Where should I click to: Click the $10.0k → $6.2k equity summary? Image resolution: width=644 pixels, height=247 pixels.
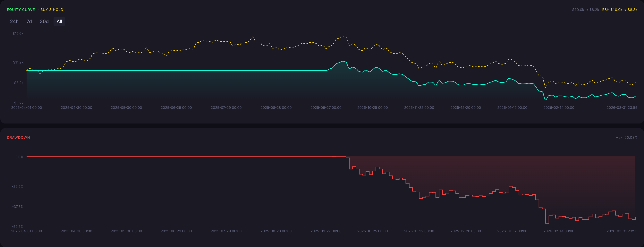point(586,10)
